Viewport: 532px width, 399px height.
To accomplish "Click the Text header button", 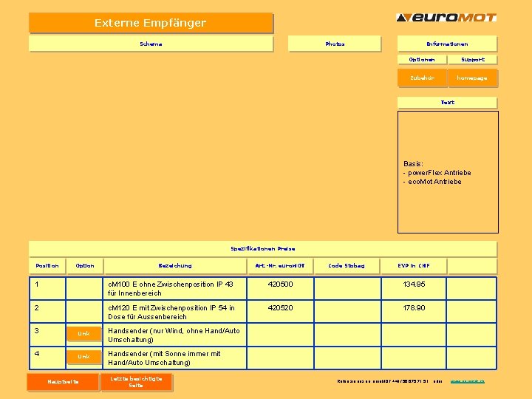I will (x=447, y=102).
